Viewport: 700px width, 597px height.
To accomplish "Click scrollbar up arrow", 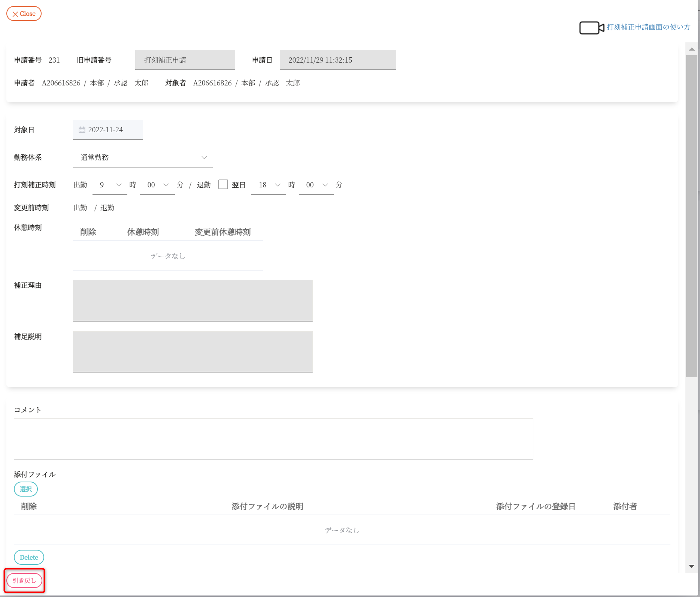I will 691,49.
